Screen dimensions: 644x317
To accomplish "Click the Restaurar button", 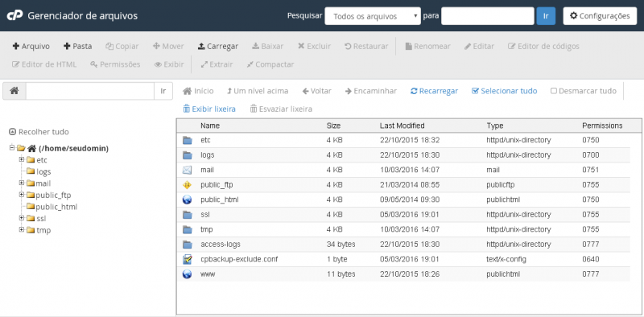I will (x=366, y=47).
